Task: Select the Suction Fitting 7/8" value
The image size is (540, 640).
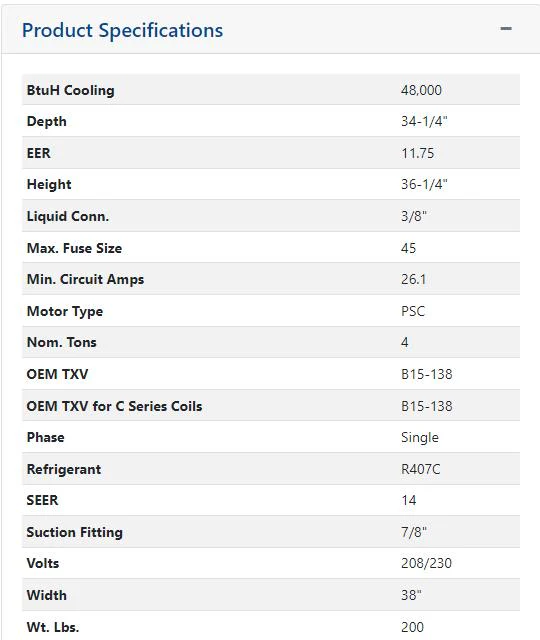Action: [413, 532]
